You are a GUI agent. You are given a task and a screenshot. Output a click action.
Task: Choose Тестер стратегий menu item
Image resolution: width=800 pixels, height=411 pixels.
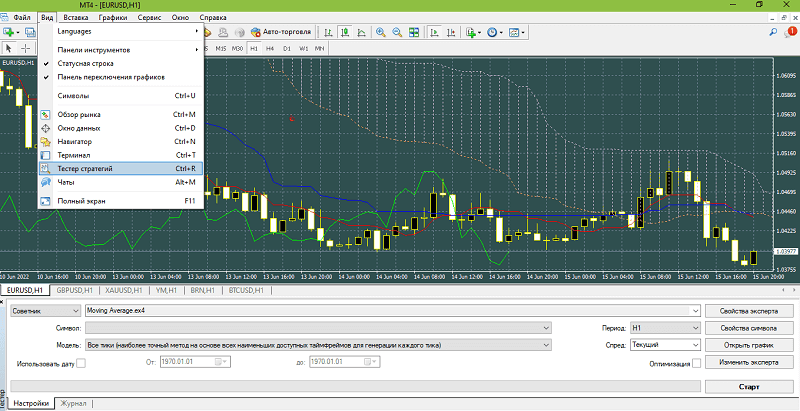point(121,168)
